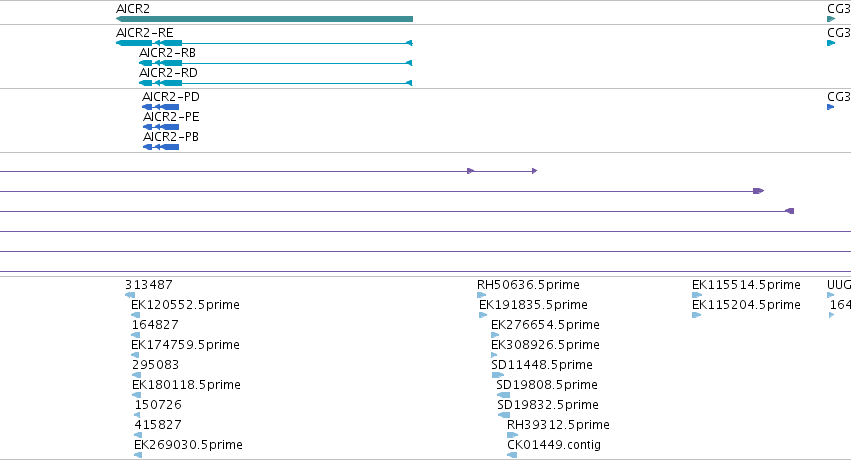Image resolution: width=851 pixels, height=460 pixels.
Task: Click the AICR2-PD protein glyph
Action: (160, 107)
